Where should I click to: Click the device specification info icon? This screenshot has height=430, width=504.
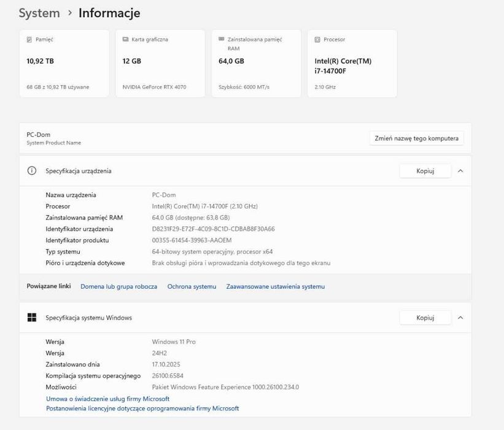click(x=32, y=171)
